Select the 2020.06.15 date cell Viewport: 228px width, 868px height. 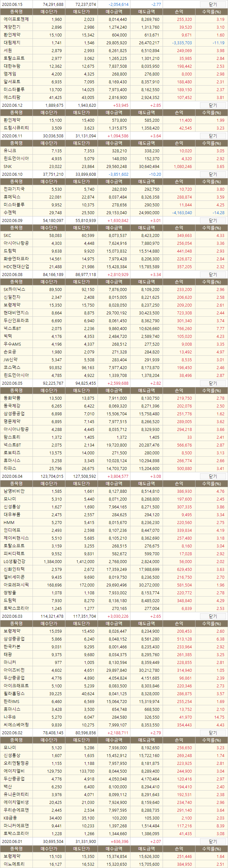12,4
